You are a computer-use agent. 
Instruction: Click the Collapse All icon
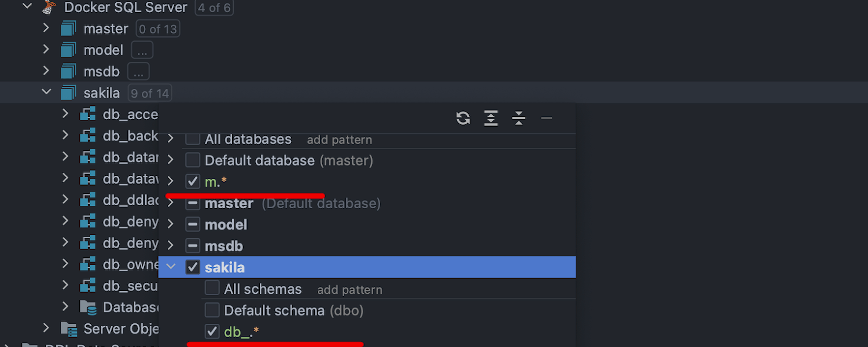pyautogui.click(x=518, y=119)
